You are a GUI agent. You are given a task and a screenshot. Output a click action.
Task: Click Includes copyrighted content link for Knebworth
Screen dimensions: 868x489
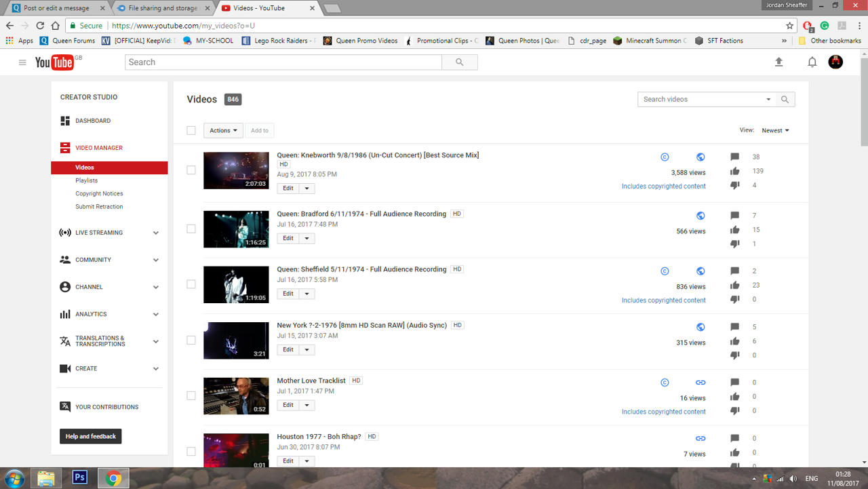click(664, 187)
